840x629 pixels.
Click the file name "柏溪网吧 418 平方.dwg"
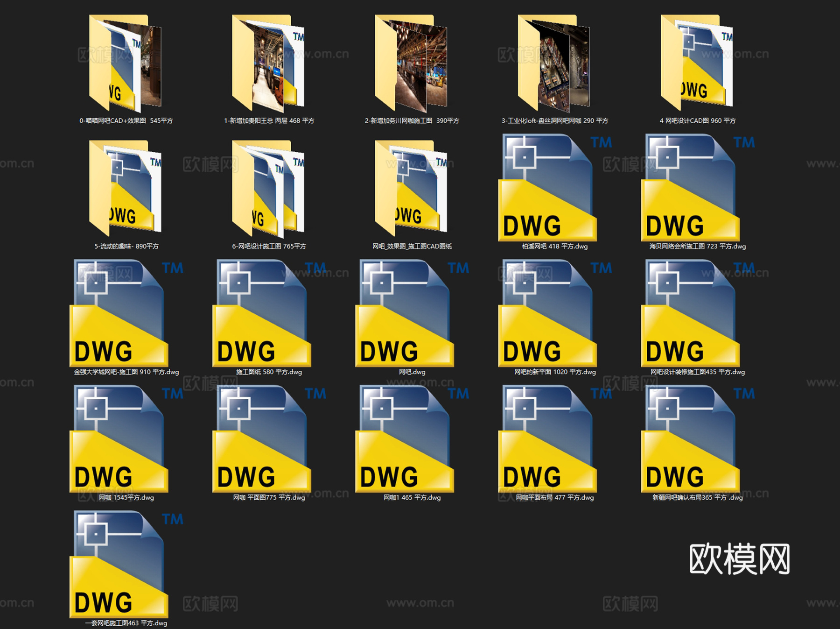click(555, 246)
